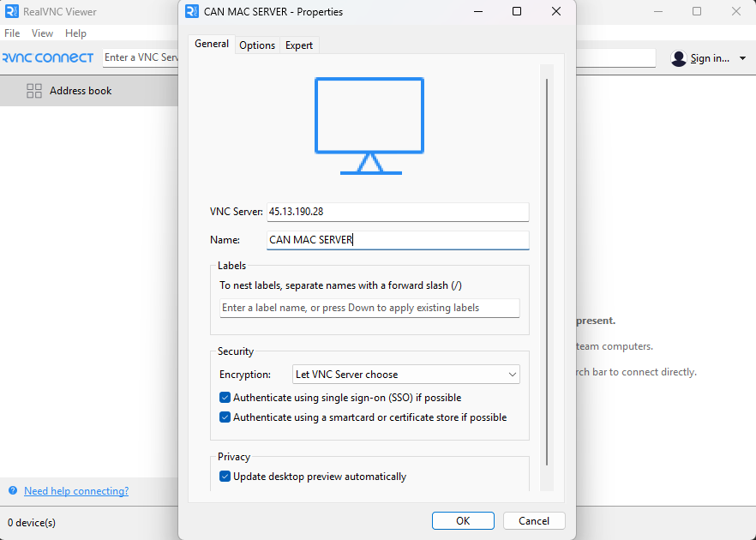Click the 0 device(s) status text

tap(32, 523)
